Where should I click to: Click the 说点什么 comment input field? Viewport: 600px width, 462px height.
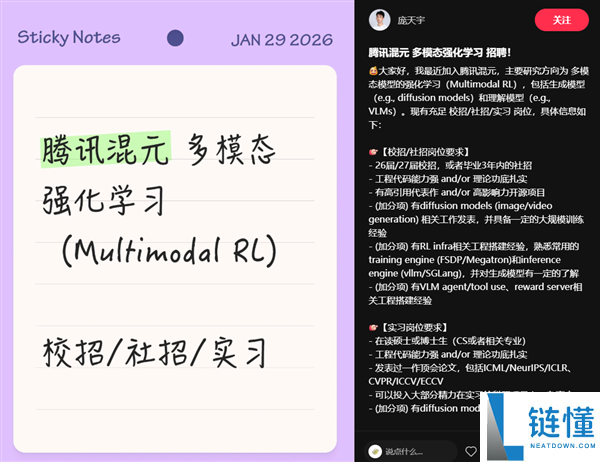(x=411, y=452)
